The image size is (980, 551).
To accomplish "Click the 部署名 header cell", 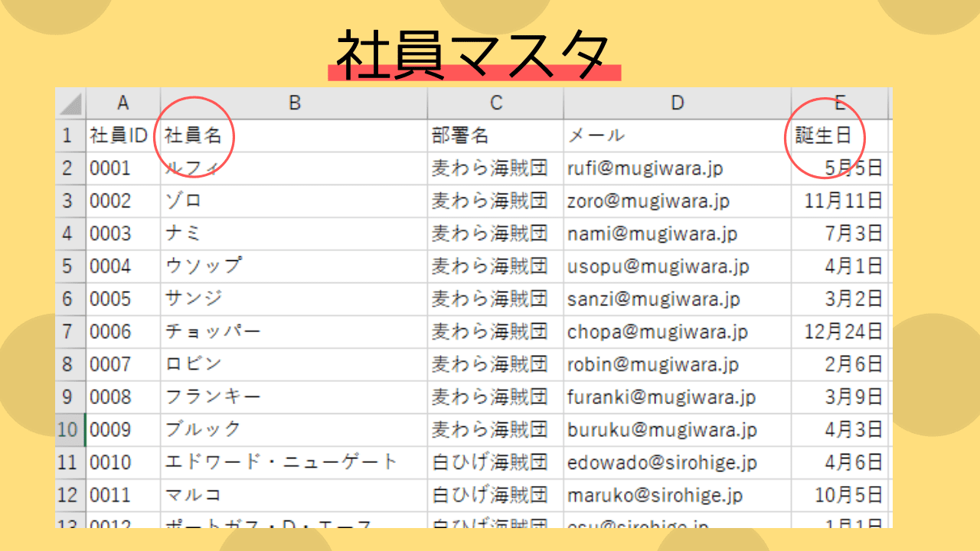I will (460, 136).
